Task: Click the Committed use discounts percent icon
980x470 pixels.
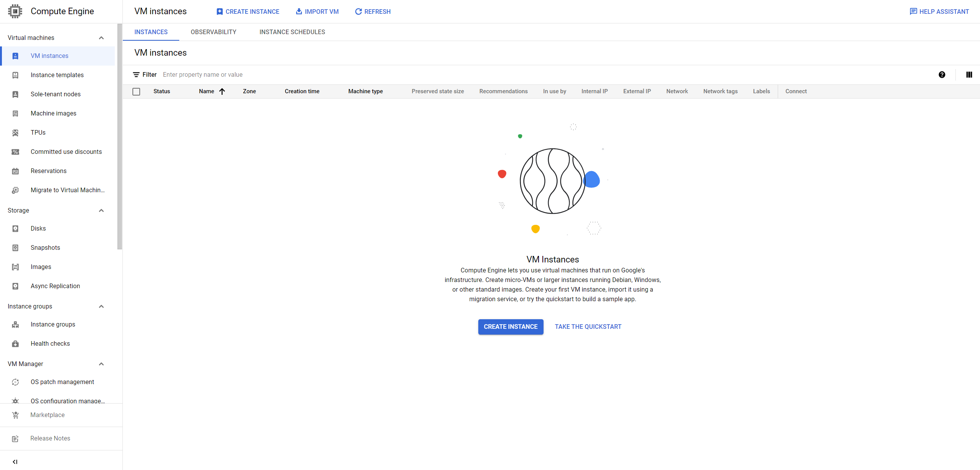Action: point(15,152)
